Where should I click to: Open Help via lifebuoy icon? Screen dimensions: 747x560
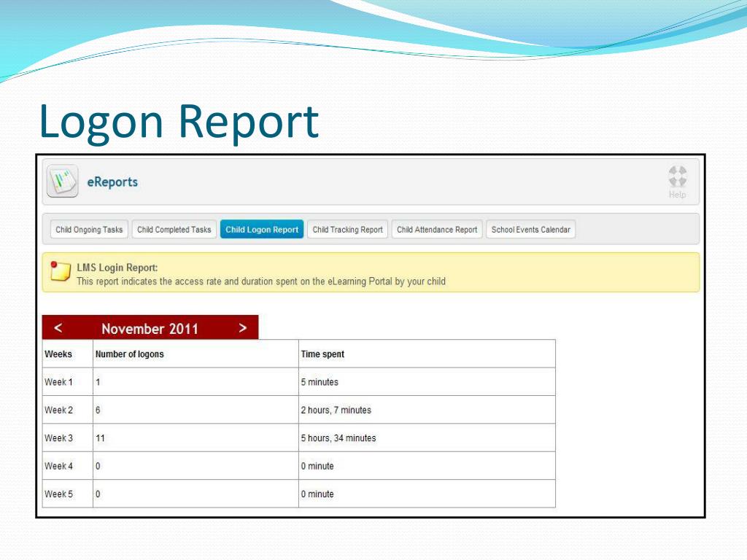click(678, 182)
